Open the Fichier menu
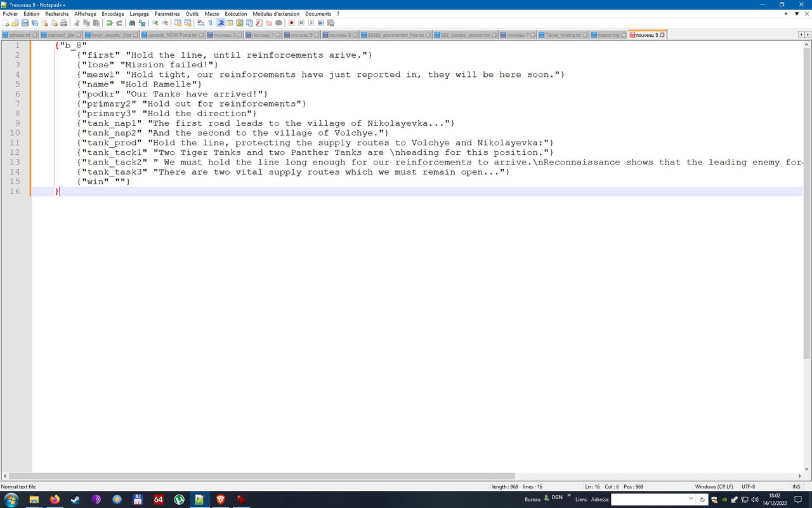The height and width of the screenshot is (508, 812). [10, 14]
